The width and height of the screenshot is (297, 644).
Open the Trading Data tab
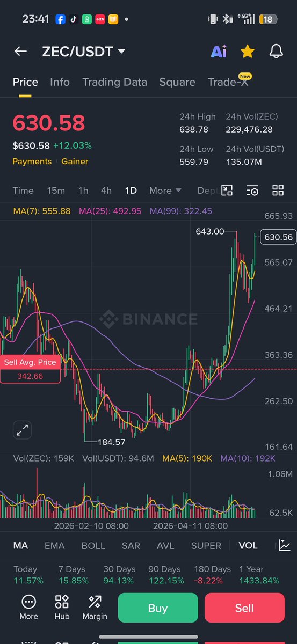tap(114, 82)
